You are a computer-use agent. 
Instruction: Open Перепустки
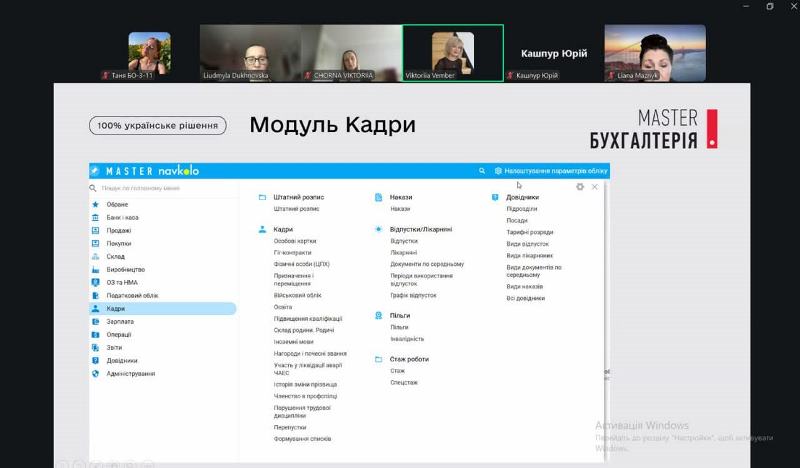[290, 428]
